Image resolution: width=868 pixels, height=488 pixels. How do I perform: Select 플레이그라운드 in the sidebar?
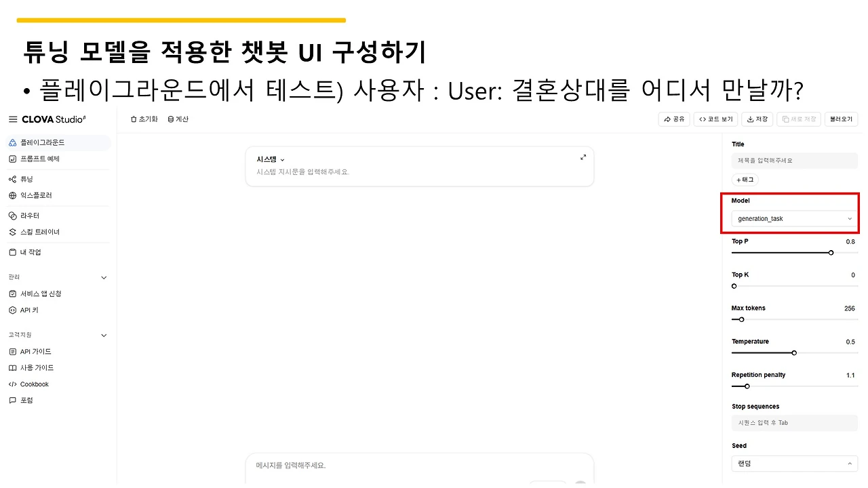coord(41,142)
